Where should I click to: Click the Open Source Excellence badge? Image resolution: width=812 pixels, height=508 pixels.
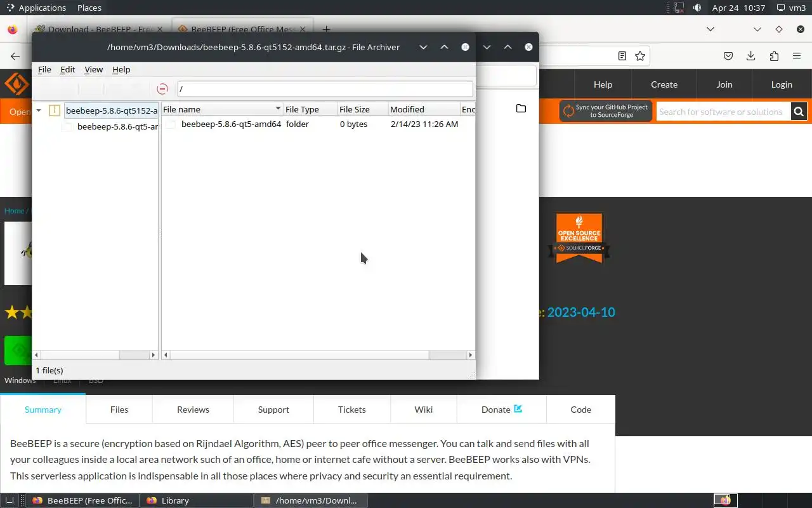pos(579,238)
